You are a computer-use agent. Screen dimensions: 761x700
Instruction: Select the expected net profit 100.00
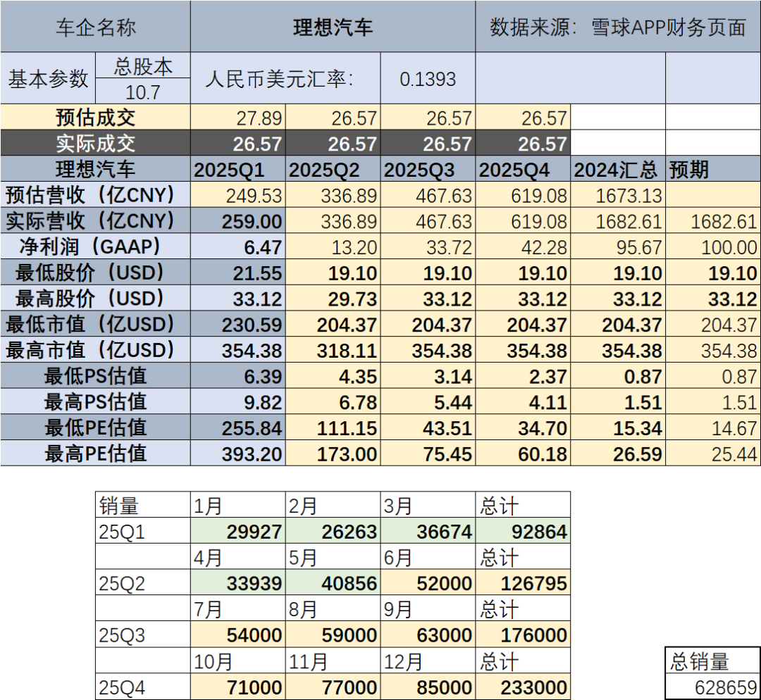(x=713, y=246)
